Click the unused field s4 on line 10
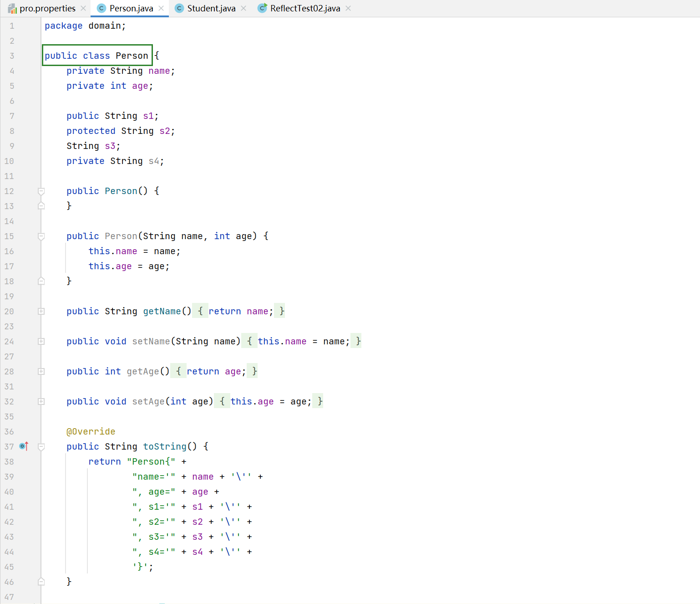The width and height of the screenshot is (700, 604). [154, 161]
